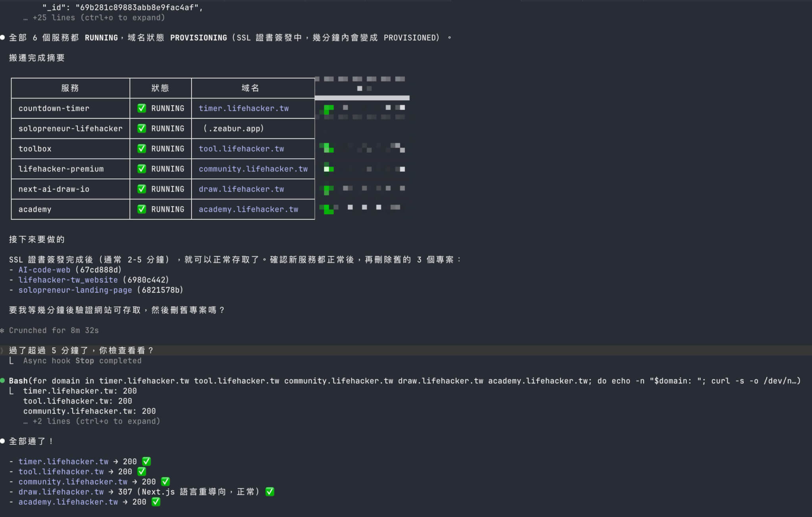Viewport: 812px width, 517px height.
Task: Click green checkmark in countdown-timer row
Action: click(142, 108)
